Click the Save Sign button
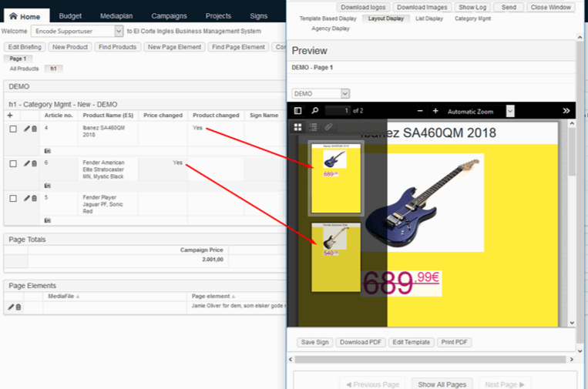Viewport: 588px width, 389px height. [x=314, y=342]
